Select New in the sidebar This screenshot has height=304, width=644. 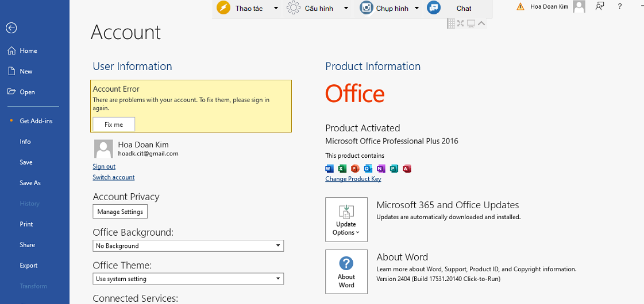[x=26, y=71]
